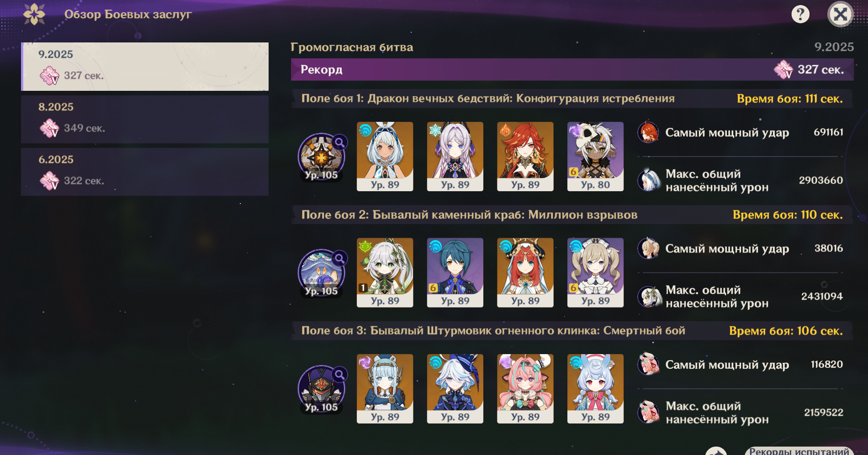Click the red-haired pyro character in battlefield 1
Viewport: 868px width, 455px height.
point(525,156)
